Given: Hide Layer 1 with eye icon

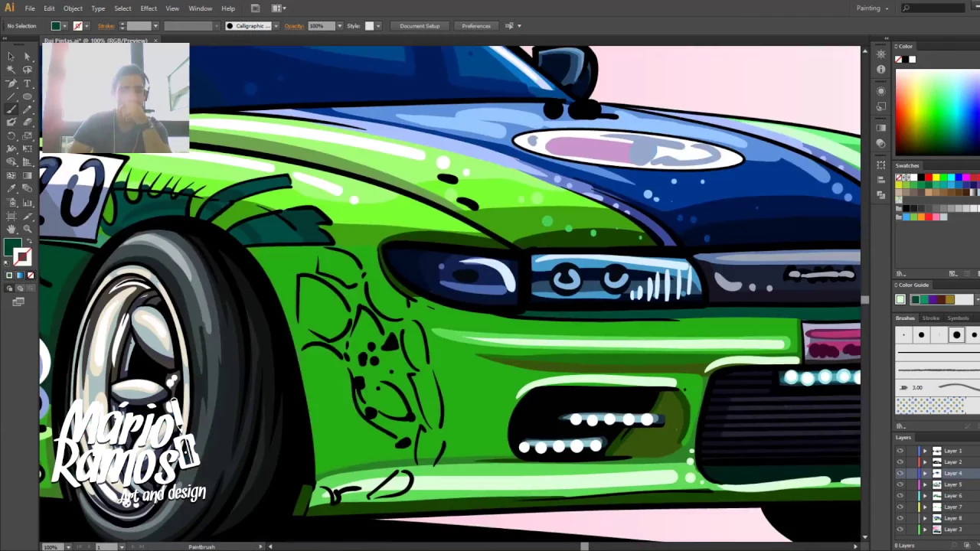Looking at the screenshot, I should pyautogui.click(x=900, y=451).
